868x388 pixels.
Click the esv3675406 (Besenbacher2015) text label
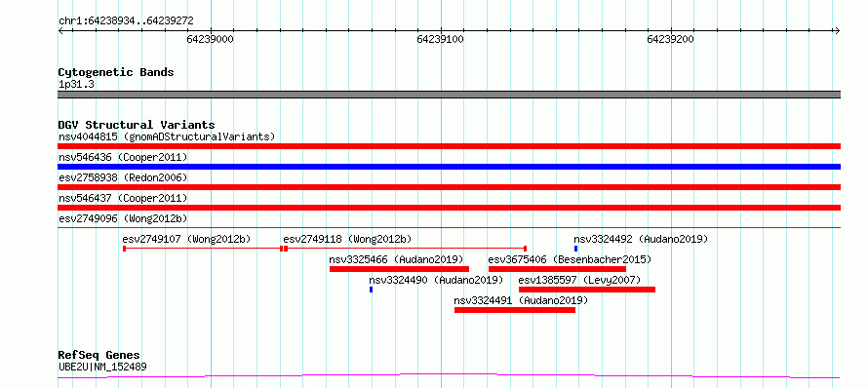(x=571, y=259)
